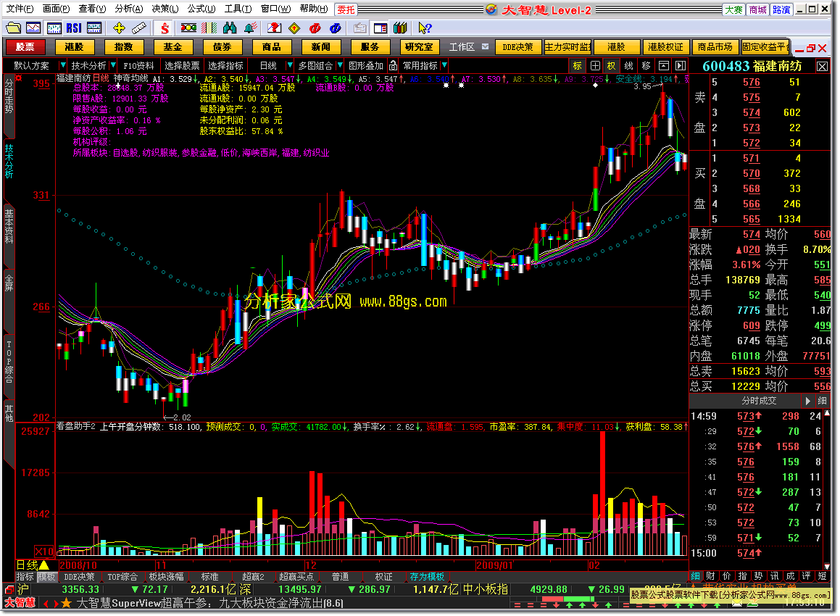The height and width of the screenshot is (616, 840).
Task: Open the line chart toolbar icon
Action: pyautogui.click(x=33, y=28)
